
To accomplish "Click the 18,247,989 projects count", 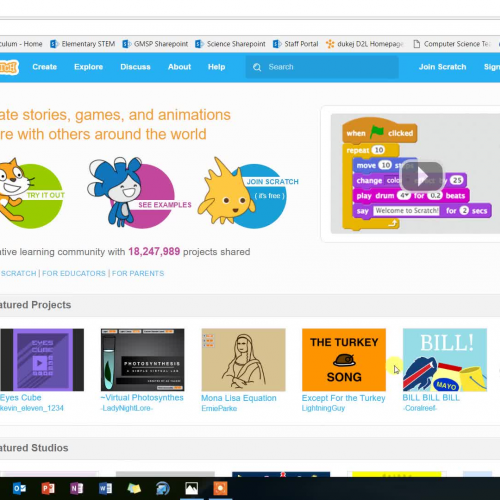I will coord(154,251).
